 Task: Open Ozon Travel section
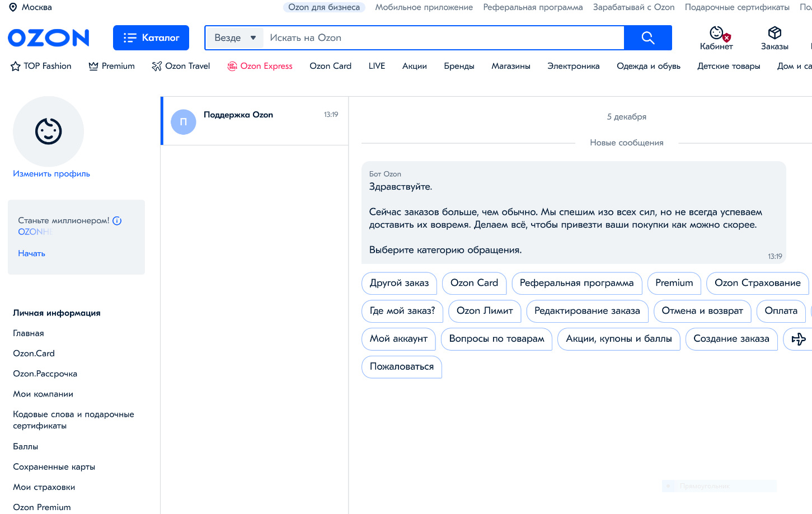[x=181, y=66]
